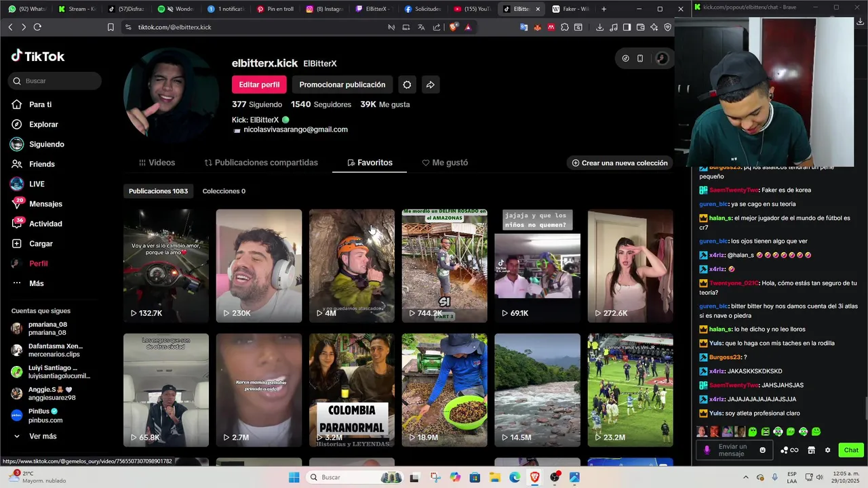Switch to Publicaciones compartidas tab
868x488 pixels.
pyautogui.click(x=261, y=163)
